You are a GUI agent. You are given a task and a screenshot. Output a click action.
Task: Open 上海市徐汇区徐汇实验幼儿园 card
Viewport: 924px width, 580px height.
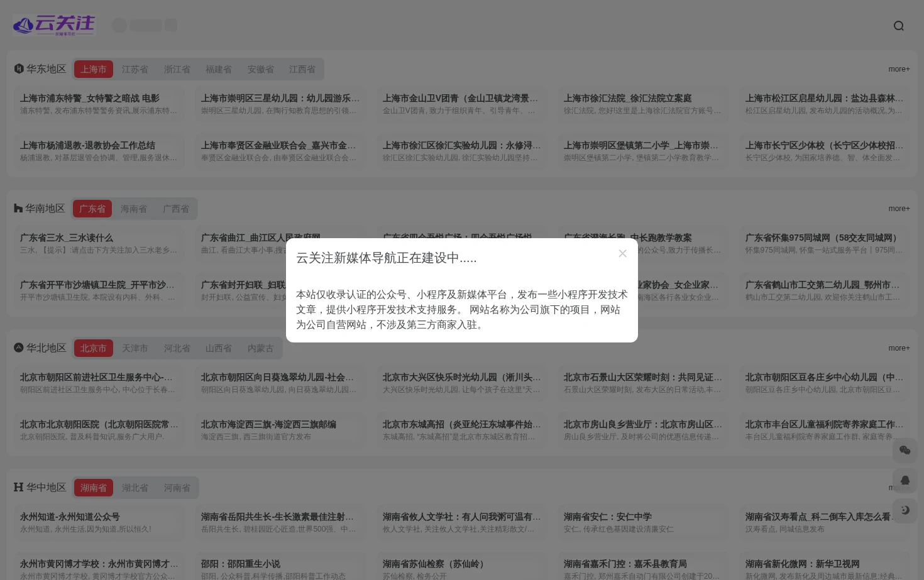coord(462,151)
